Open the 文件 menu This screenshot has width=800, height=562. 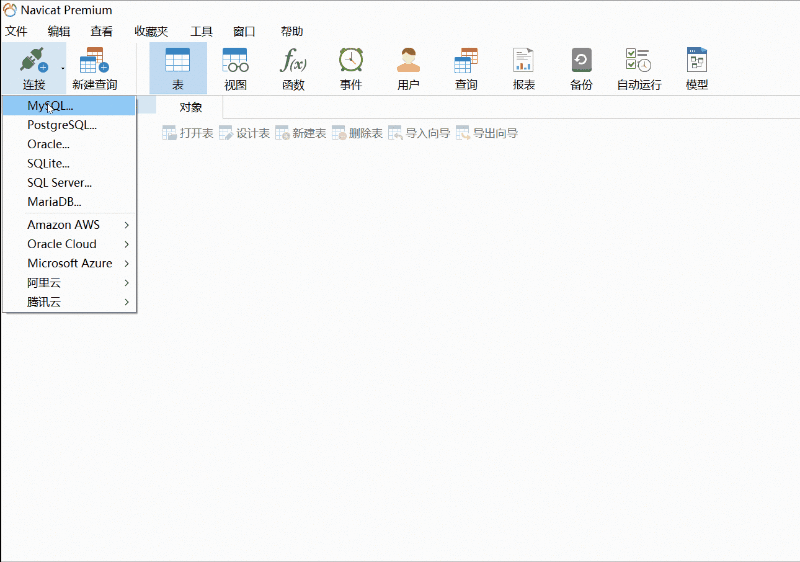point(16,32)
